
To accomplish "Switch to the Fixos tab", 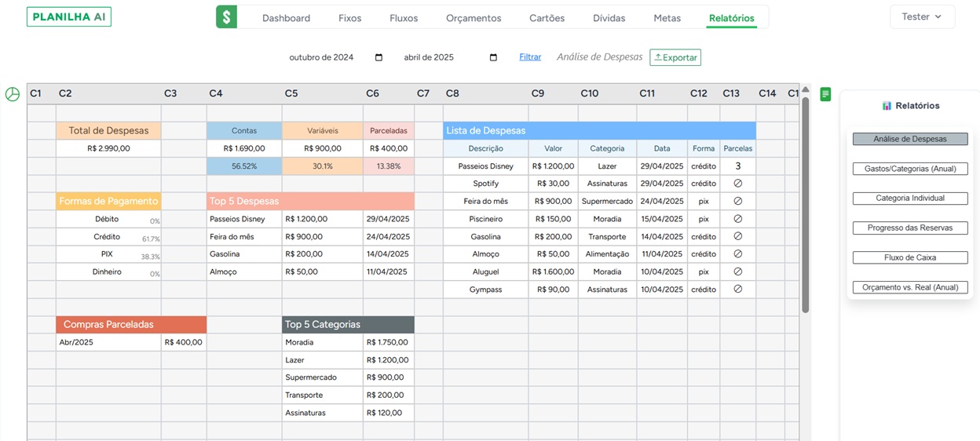I will click(x=350, y=18).
